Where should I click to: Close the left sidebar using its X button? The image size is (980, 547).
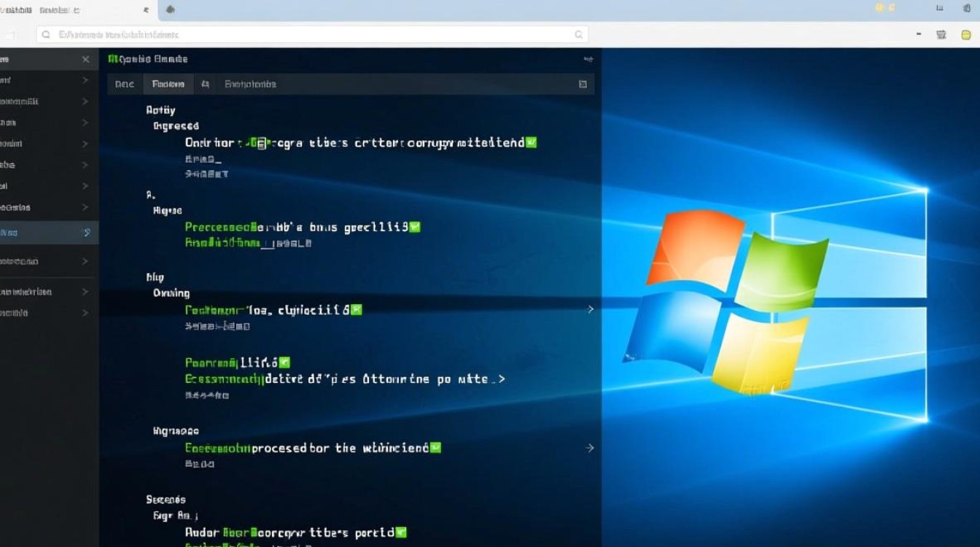(x=85, y=58)
